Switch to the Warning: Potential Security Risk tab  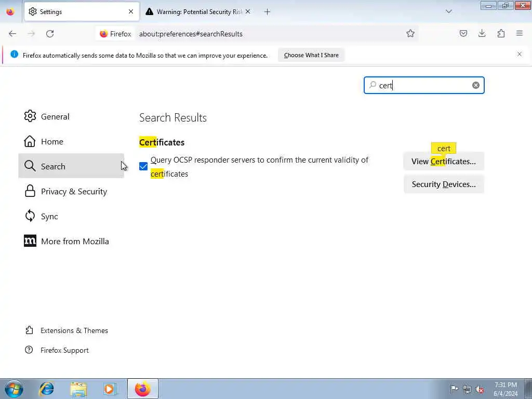[x=198, y=11]
